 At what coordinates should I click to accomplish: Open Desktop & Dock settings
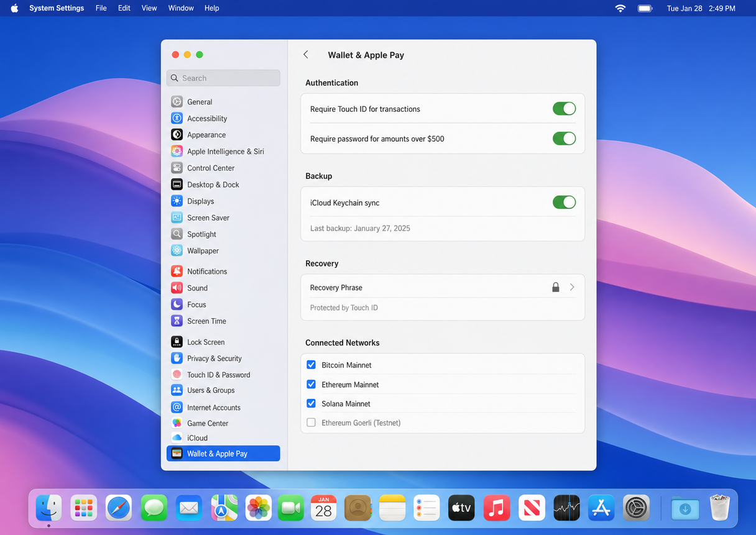(223, 185)
